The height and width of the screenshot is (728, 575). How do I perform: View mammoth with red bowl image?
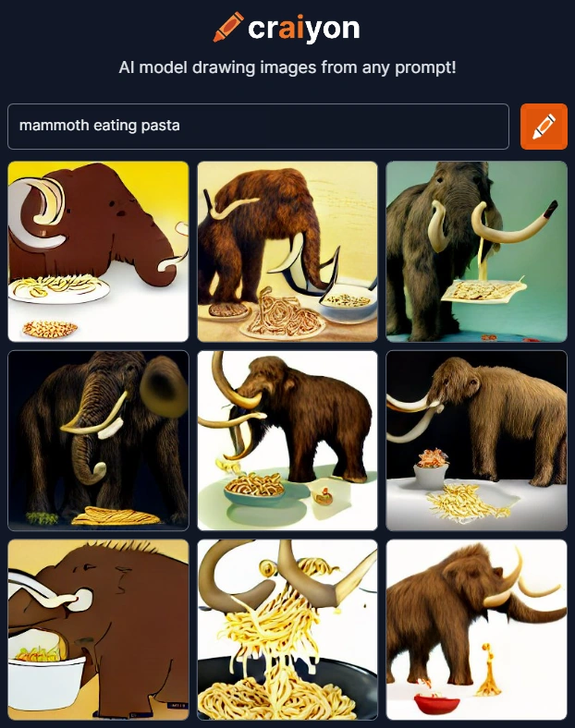(476, 629)
